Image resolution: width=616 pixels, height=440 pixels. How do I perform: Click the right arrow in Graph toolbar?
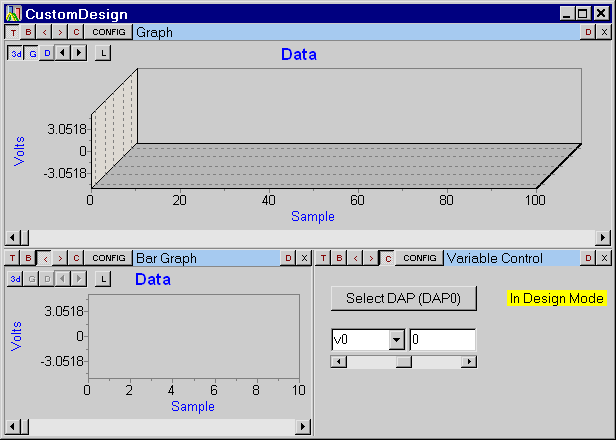(x=79, y=53)
